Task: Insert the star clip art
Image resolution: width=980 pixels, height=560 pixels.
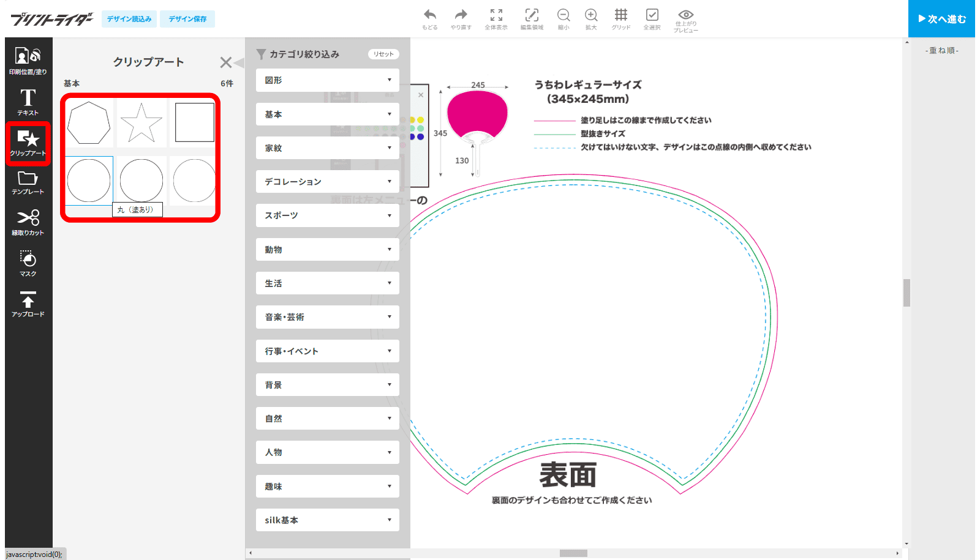Action: (x=141, y=123)
